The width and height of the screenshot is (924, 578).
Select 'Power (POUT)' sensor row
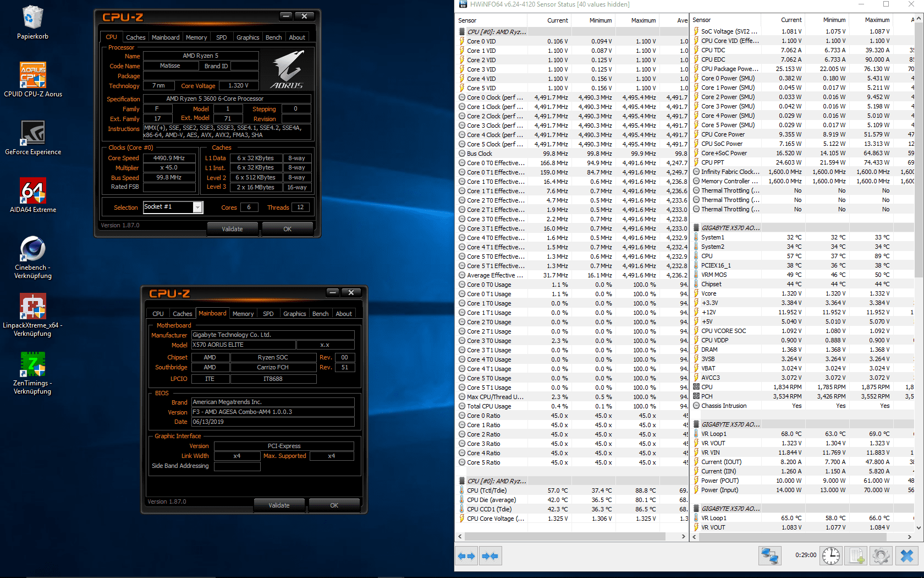[x=803, y=481]
